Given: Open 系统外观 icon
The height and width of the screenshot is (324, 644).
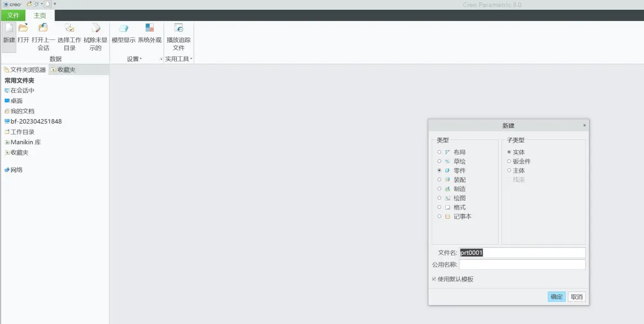Looking at the screenshot, I should pos(150,28).
